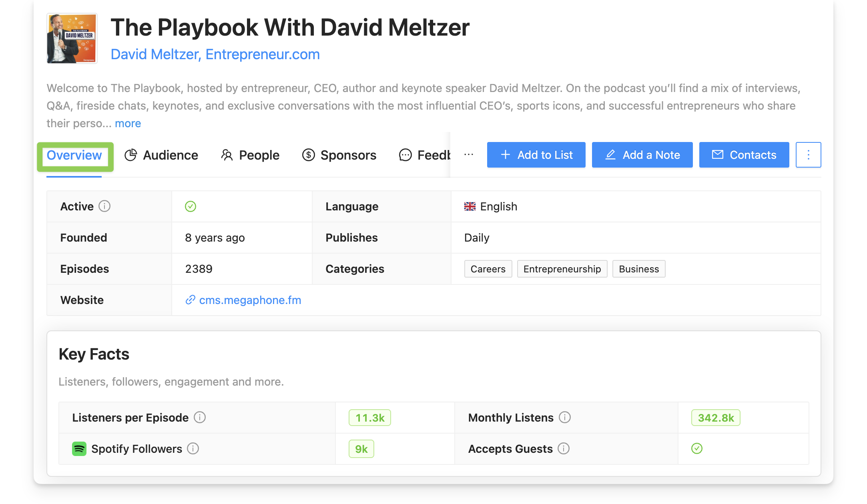The height and width of the screenshot is (504, 867).
Task: Click the info icon next to Spotify Followers
Action: pyautogui.click(x=193, y=449)
